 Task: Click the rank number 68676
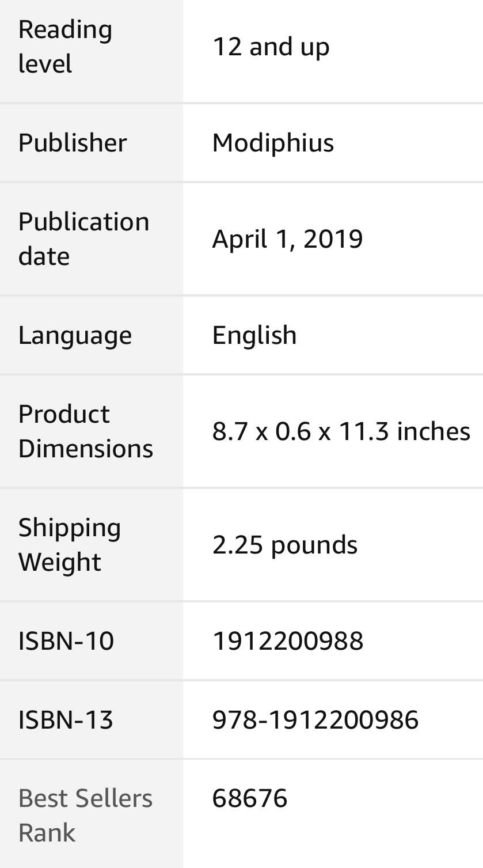tap(250, 799)
